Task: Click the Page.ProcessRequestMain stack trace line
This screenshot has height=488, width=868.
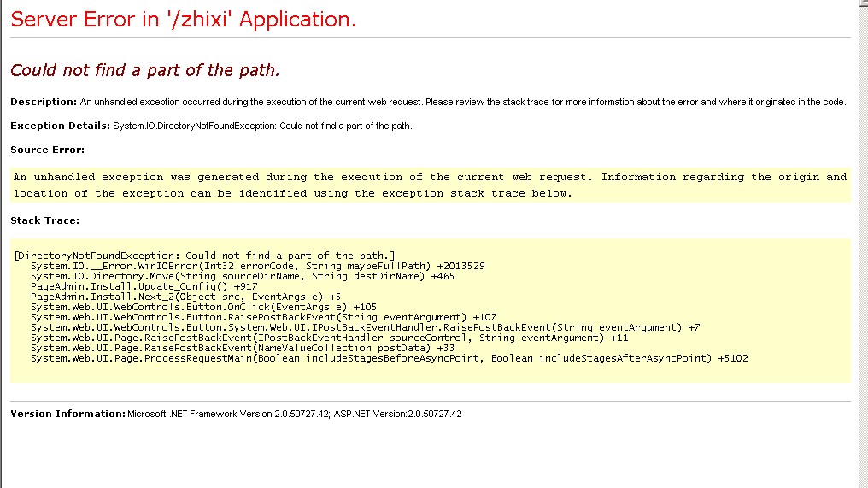Action: click(x=389, y=358)
